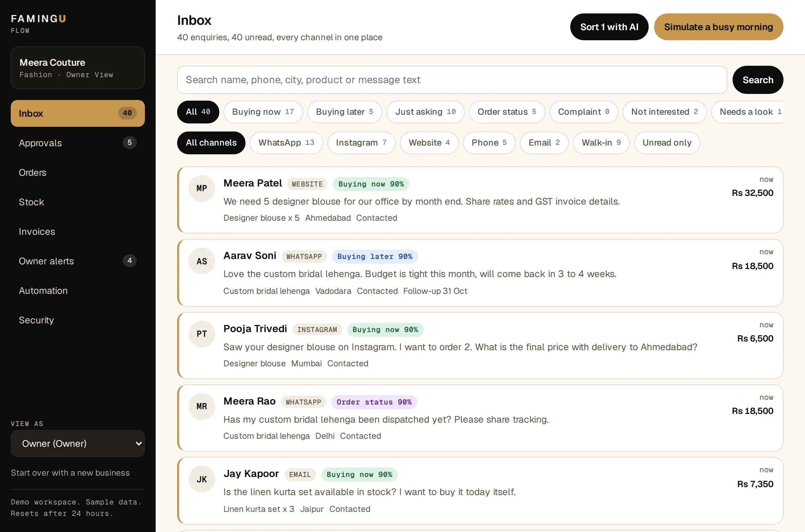
Task: Click the PT avatar for Pooja Trivedi
Action: click(x=202, y=334)
